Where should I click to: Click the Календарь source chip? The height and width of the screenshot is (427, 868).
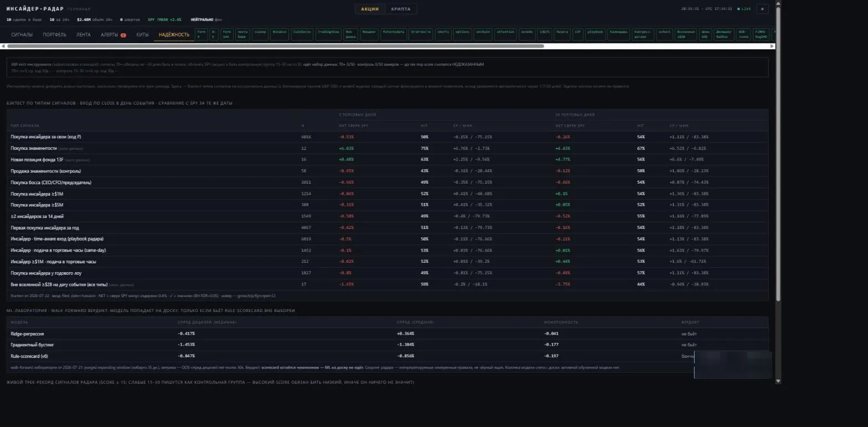point(618,35)
